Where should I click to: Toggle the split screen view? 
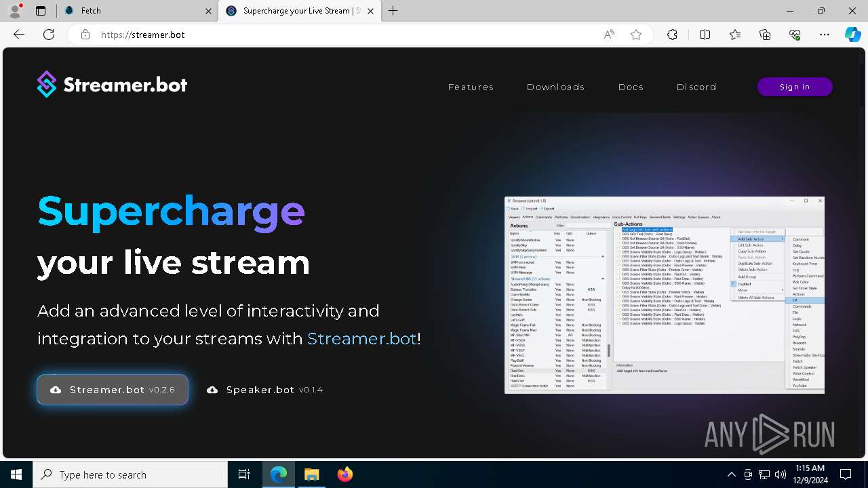(705, 35)
